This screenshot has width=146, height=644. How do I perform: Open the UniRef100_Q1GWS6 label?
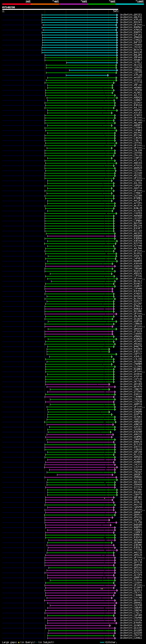pyautogui.click(x=131, y=626)
